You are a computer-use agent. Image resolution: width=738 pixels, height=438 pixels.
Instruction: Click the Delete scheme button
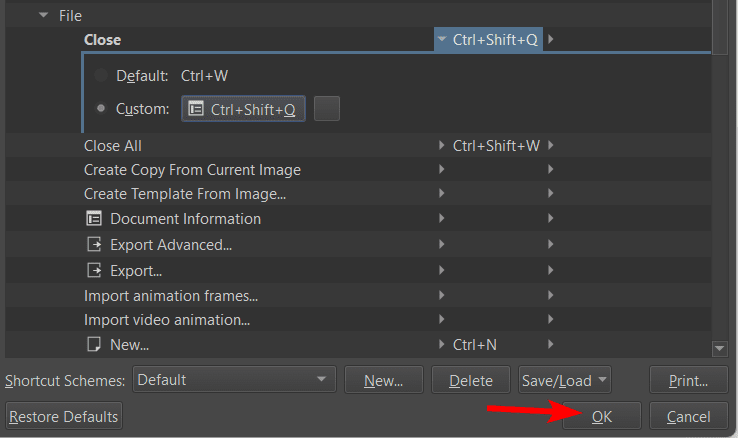click(x=470, y=380)
